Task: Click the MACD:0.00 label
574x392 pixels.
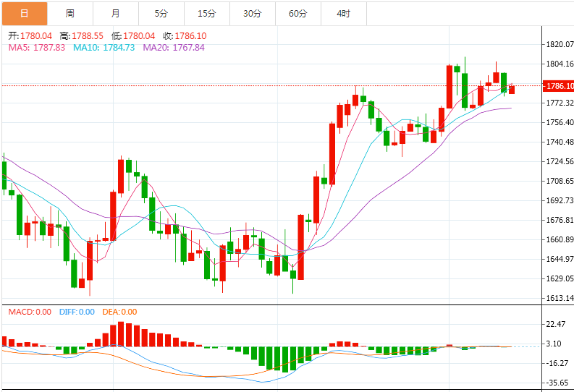Action: tap(30, 312)
